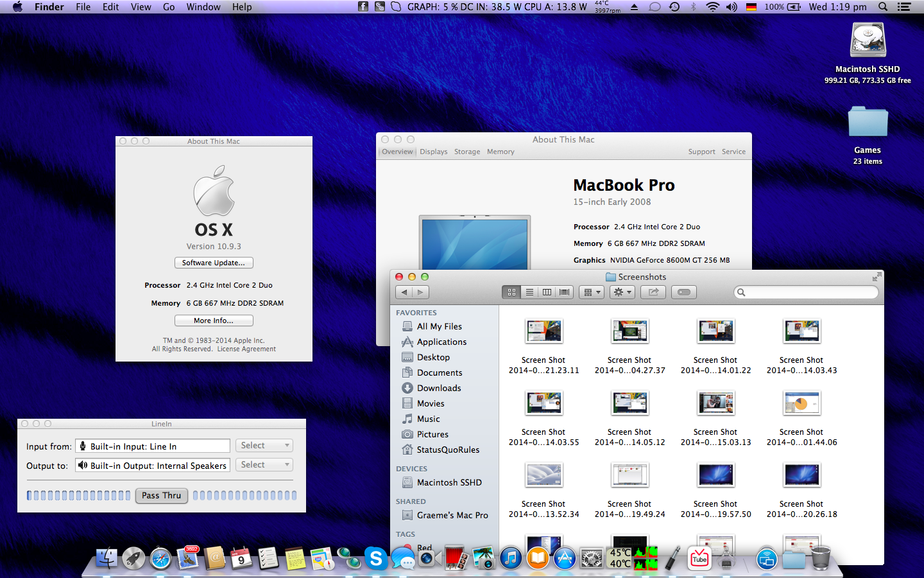Click Software Update in About This Mac
Screen dimensions: 924x578
[x=214, y=263]
